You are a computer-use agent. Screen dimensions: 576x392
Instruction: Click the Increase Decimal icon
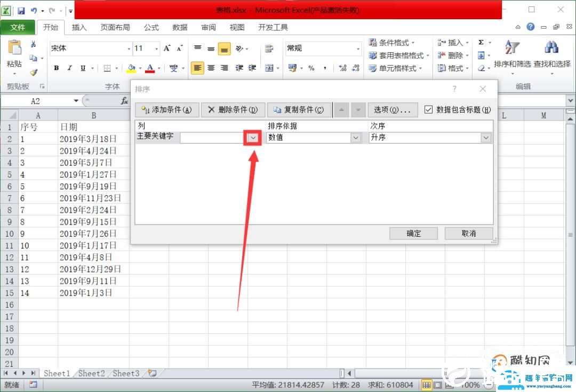point(343,68)
